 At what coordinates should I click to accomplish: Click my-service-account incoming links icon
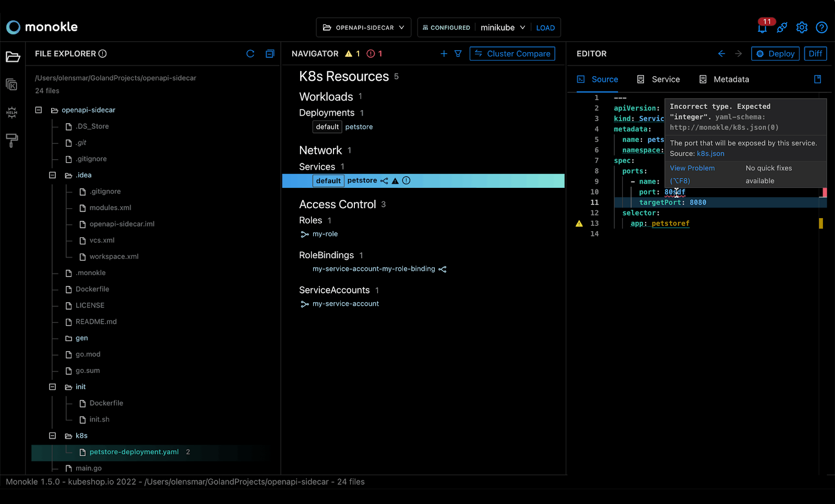pyautogui.click(x=305, y=304)
